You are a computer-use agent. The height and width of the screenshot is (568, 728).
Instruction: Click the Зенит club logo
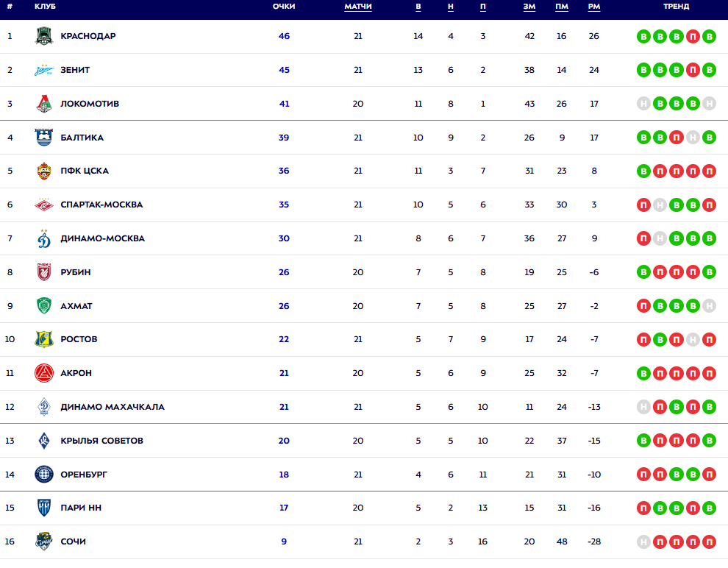tap(44, 70)
